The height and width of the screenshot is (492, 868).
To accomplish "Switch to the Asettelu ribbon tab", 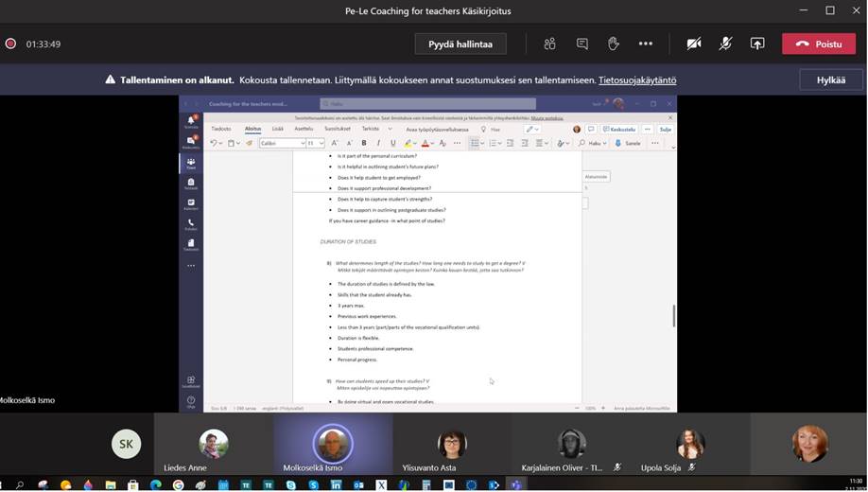I will (304, 129).
